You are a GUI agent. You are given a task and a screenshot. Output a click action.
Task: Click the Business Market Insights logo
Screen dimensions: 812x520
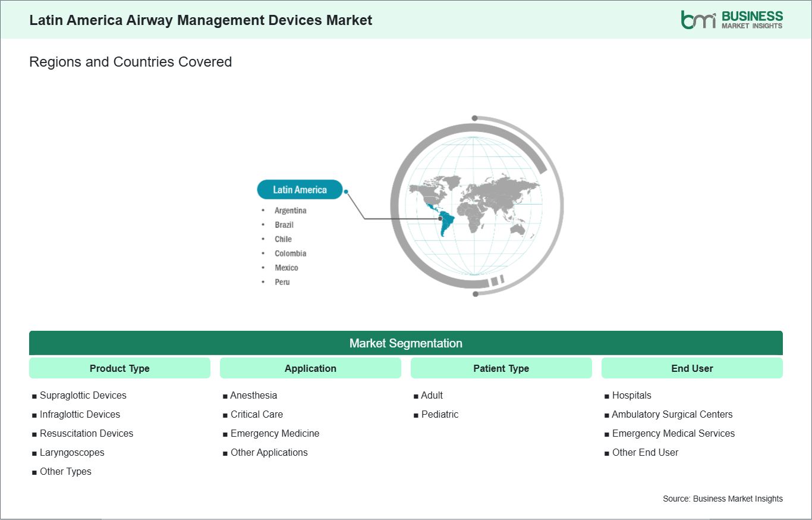click(x=732, y=20)
